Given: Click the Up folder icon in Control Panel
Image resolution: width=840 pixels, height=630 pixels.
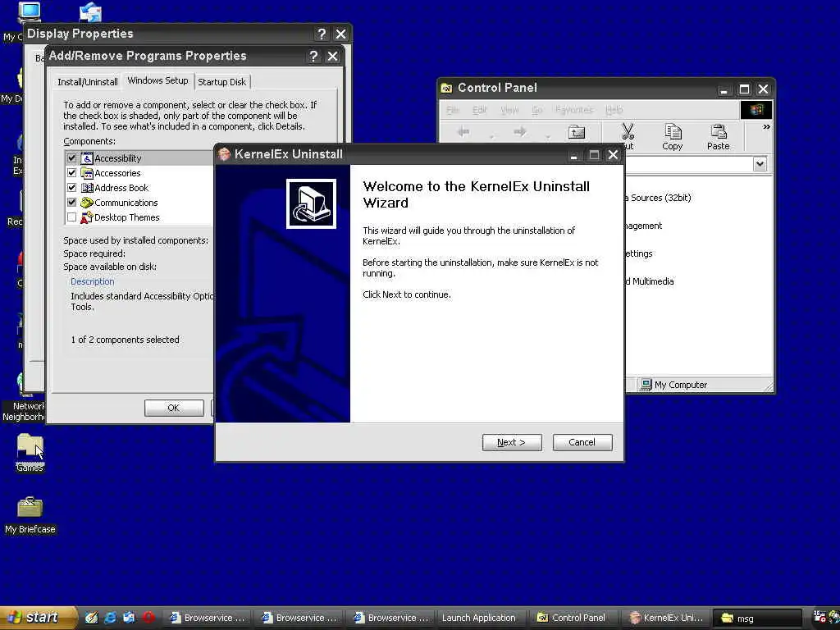Looking at the screenshot, I should coord(577,132).
